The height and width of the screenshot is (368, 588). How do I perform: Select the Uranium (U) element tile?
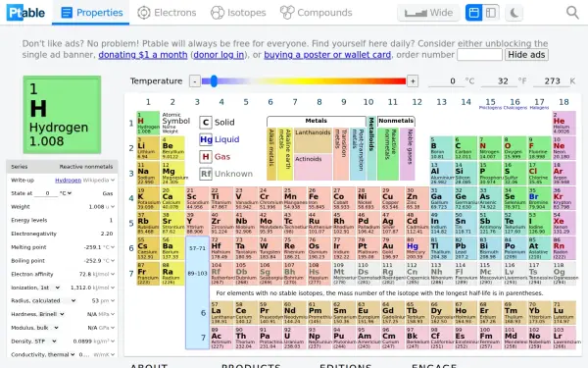[294, 338]
